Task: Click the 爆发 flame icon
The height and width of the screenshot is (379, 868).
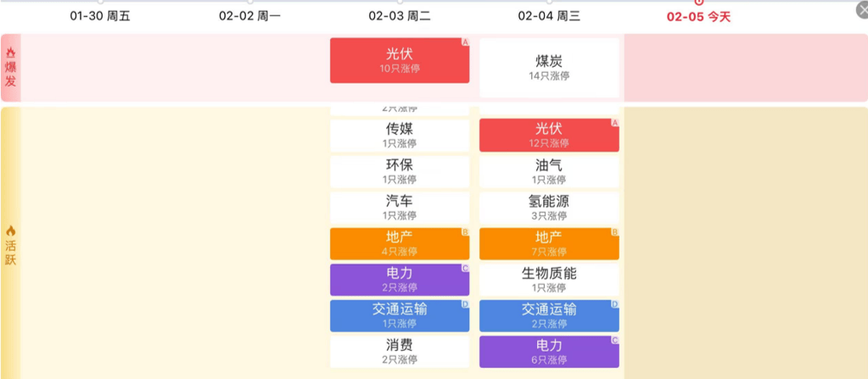Action: [11, 53]
